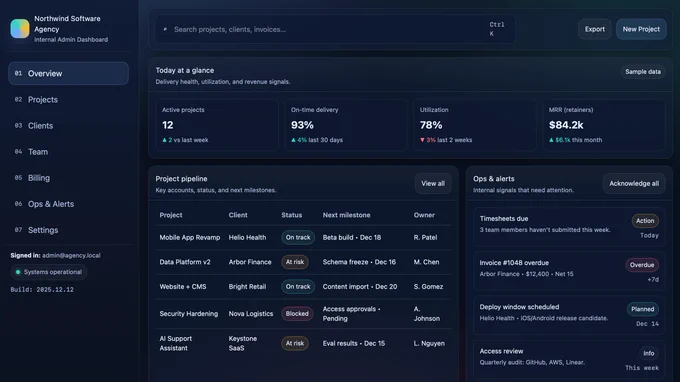Screen dimensions: 680x382
Task: Click owner R. Patel
Action: click(x=425, y=237)
